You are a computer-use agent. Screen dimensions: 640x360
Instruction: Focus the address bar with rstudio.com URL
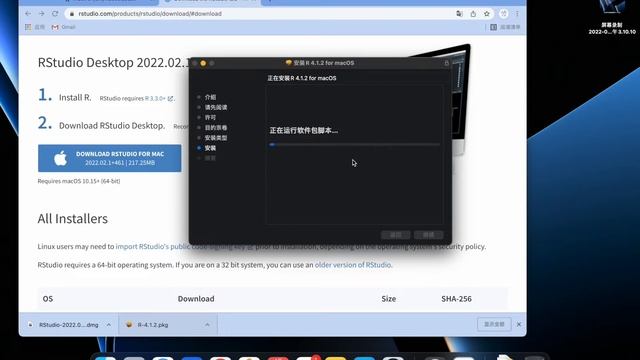(261, 13)
